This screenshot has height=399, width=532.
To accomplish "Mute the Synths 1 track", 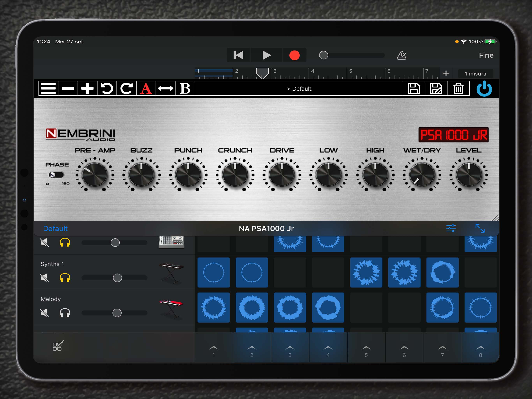I will click(44, 278).
